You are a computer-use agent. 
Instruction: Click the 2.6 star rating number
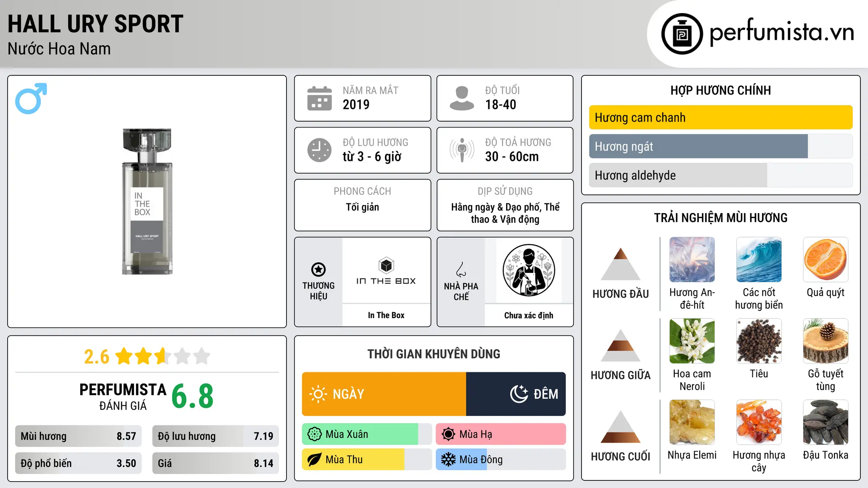(97, 357)
